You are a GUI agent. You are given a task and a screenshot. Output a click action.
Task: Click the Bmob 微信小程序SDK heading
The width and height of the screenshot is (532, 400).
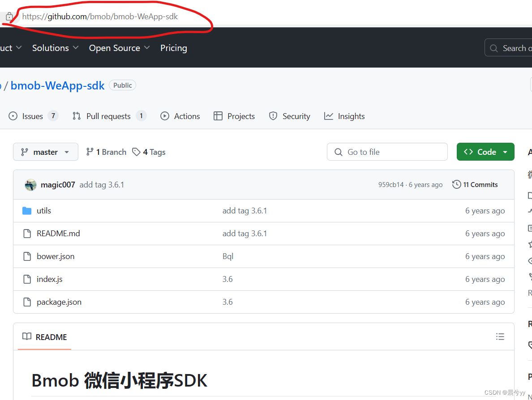(x=120, y=380)
